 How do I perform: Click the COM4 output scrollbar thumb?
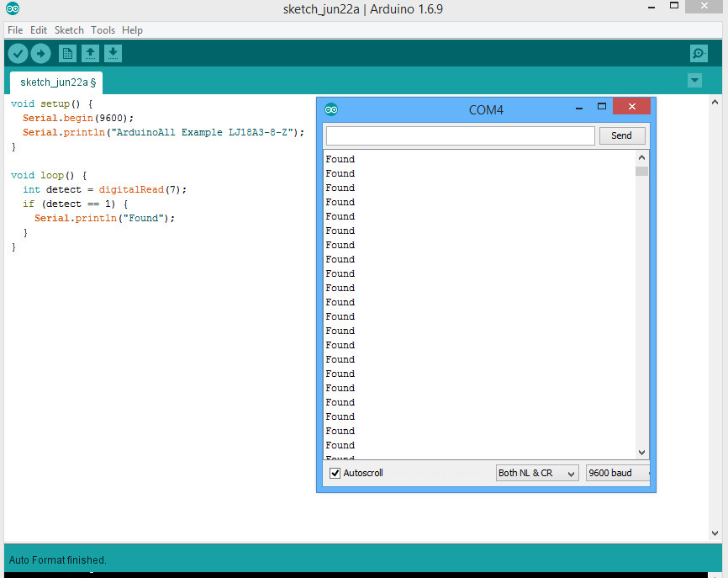click(x=641, y=171)
